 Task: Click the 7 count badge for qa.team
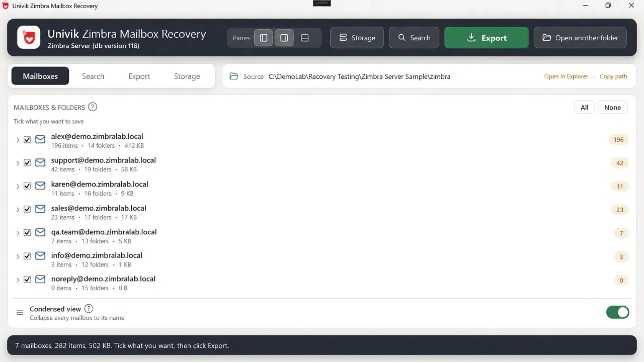tap(621, 233)
